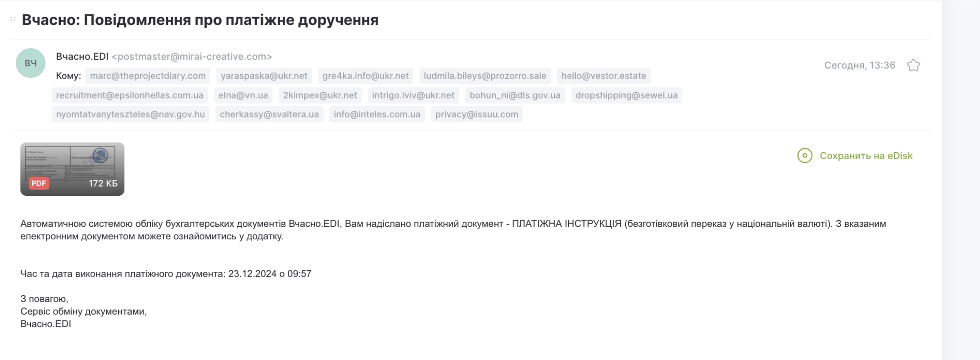Open the 172 КБ PDF attachment thumbnail

72,169
